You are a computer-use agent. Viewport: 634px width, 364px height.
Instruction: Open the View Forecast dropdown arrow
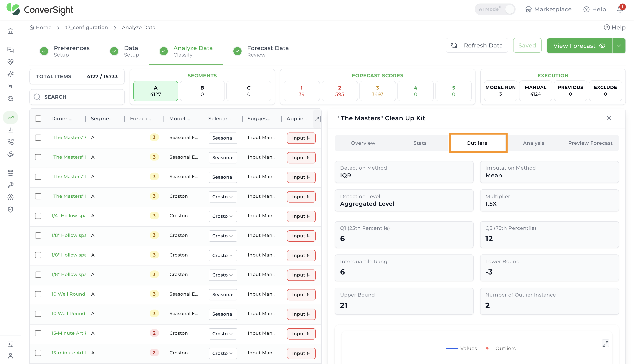click(x=619, y=46)
